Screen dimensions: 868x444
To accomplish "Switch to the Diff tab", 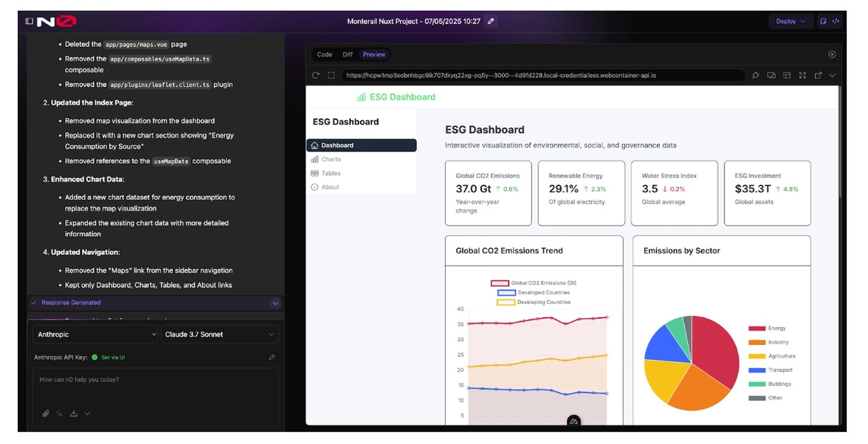I will click(x=347, y=54).
